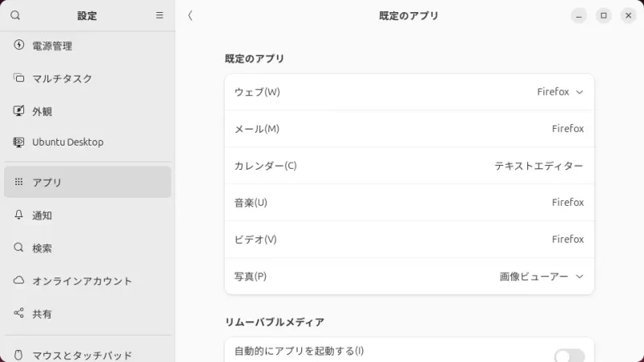The width and height of the screenshot is (644, 362).
Task: Open the hamburger menu in sidebar header
Action: tap(159, 15)
